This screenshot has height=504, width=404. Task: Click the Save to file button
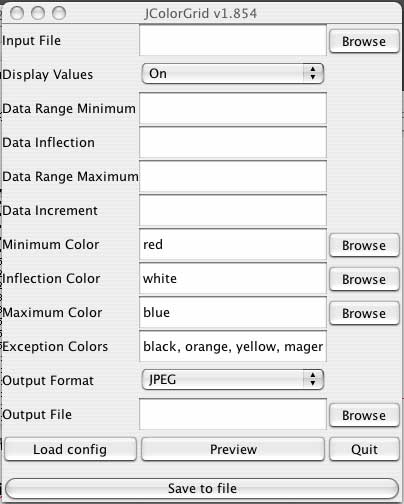[202, 488]
